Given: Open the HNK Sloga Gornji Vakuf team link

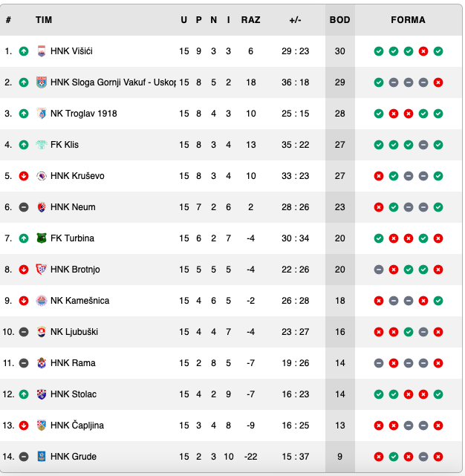Looking at the screenshot, I should 113,82.
